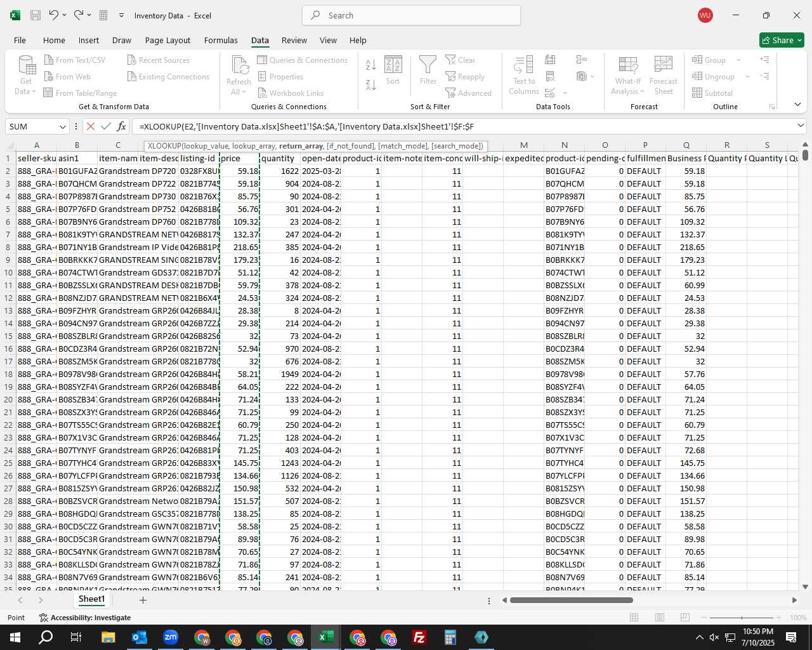Add a new sheet with plus button
This screenshot has height=650, width=812.
pyautogui.click(x=143, y=600)
